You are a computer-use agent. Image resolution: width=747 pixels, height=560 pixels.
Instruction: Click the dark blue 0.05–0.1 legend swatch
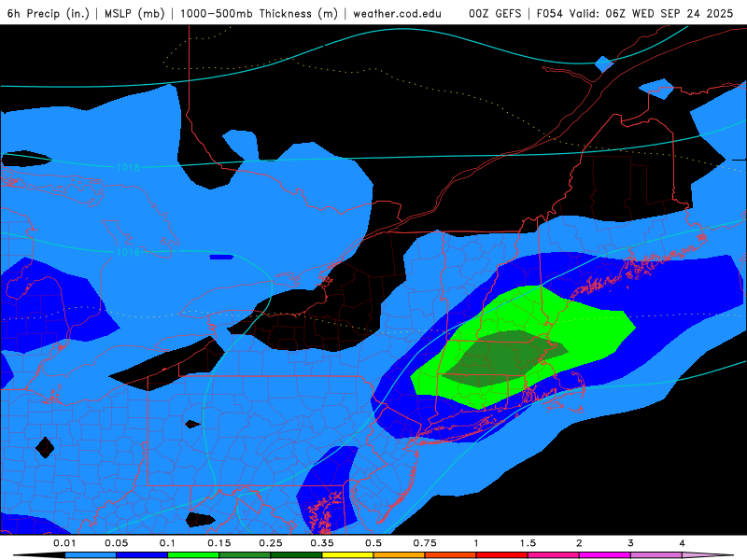tap(142, 555)
